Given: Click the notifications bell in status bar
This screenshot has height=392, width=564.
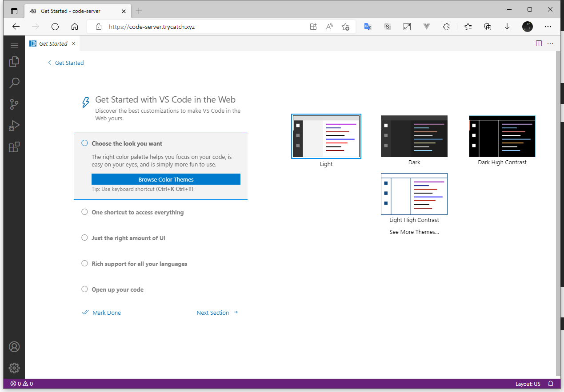Looking at the screenshot, I should [551, 384].
